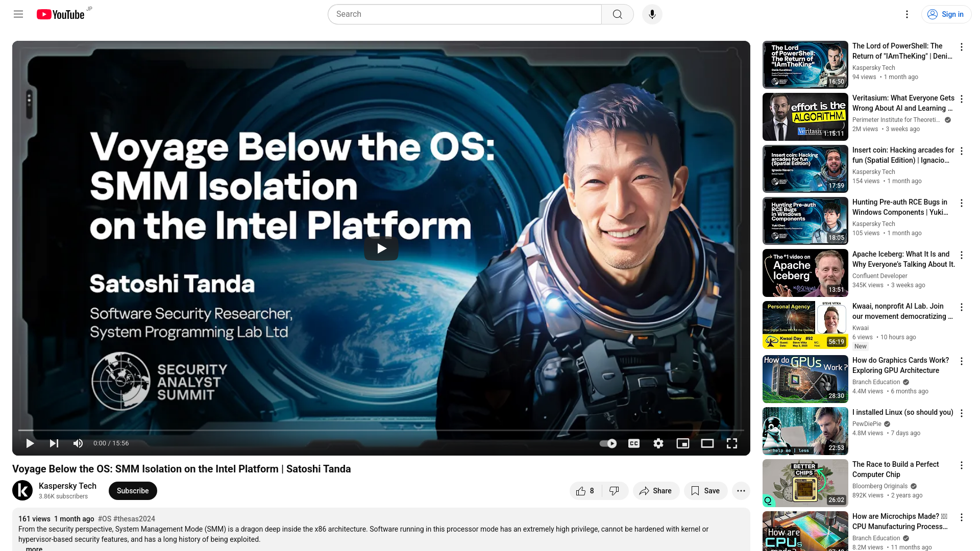Toggle closed captions CC

pos(634,443)
